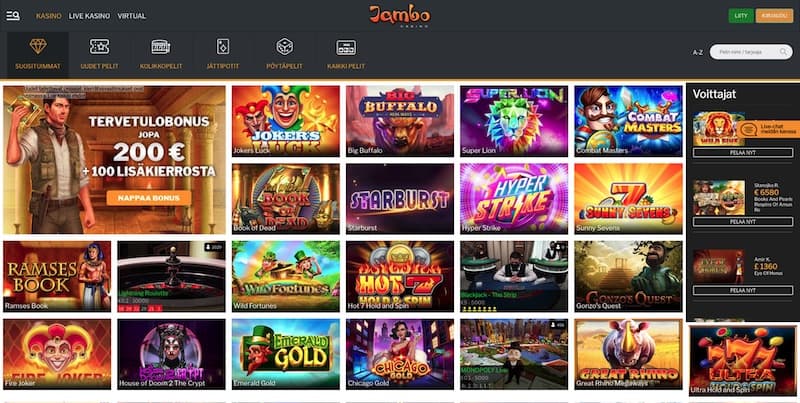
Task: Select the Pöytäpelit dice icon
Action: coord(285,46)
